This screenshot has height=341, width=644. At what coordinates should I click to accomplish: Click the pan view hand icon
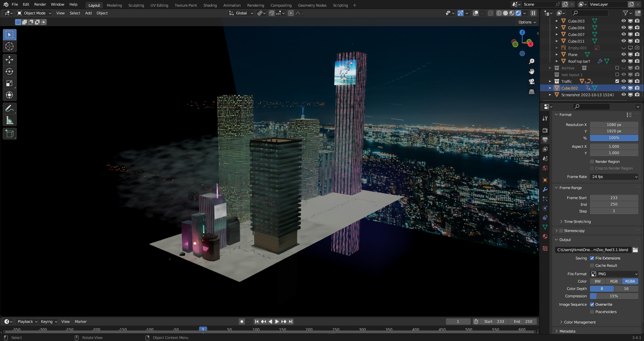tap(532, 71)
